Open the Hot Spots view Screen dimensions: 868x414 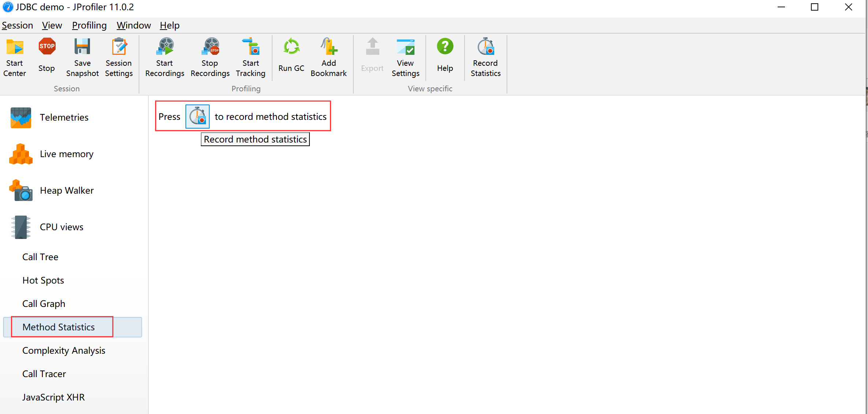pyautogui.click(x=43, y=280)
